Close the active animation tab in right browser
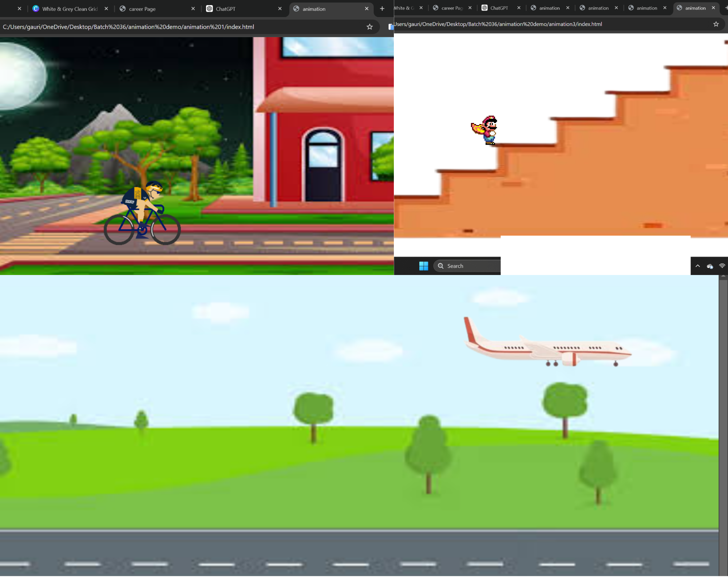 [713, 8]
